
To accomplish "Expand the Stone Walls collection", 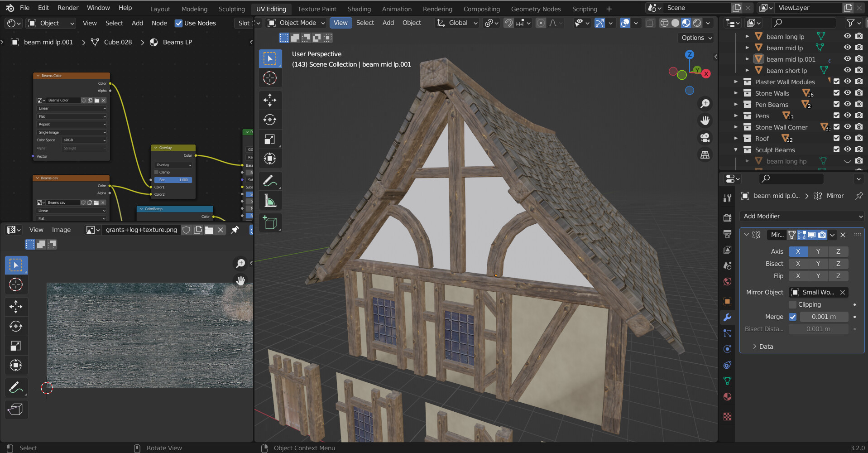I will click(x=736, y=93).
